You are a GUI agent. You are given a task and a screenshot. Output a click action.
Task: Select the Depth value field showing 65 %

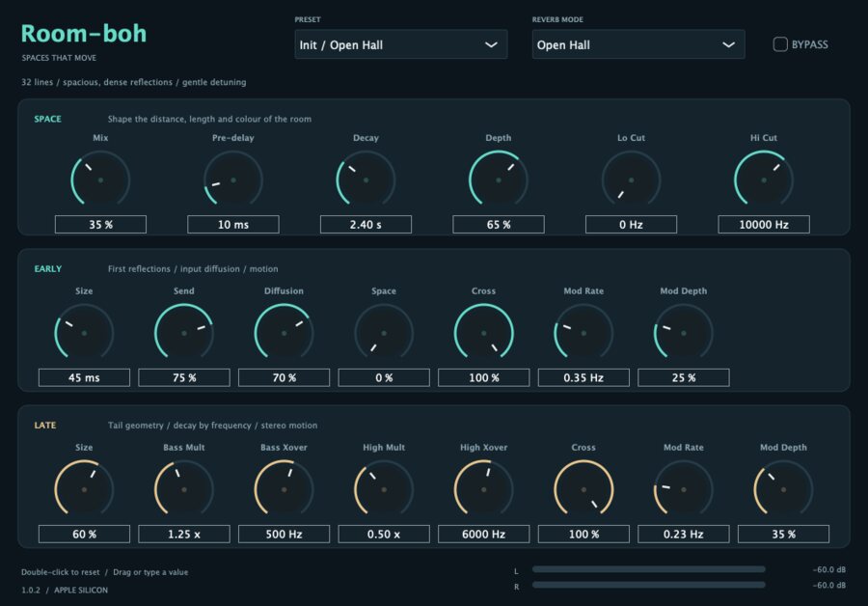[499, 224]
